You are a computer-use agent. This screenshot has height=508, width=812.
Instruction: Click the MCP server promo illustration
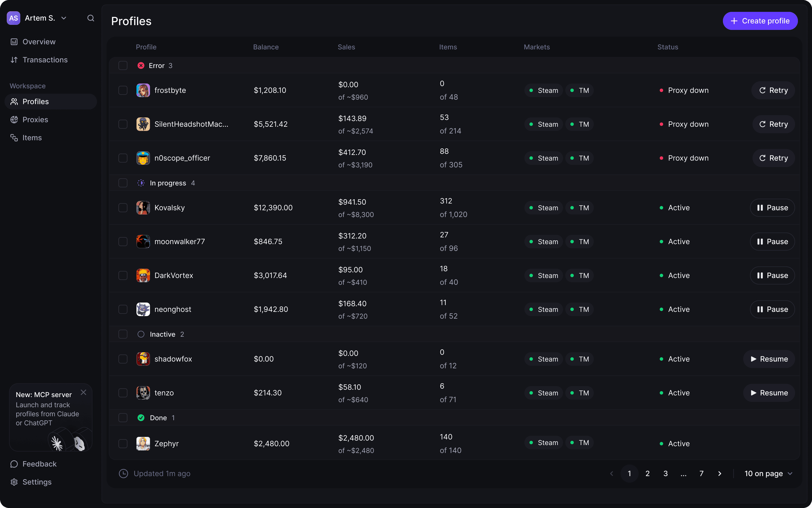click(70, 439)
